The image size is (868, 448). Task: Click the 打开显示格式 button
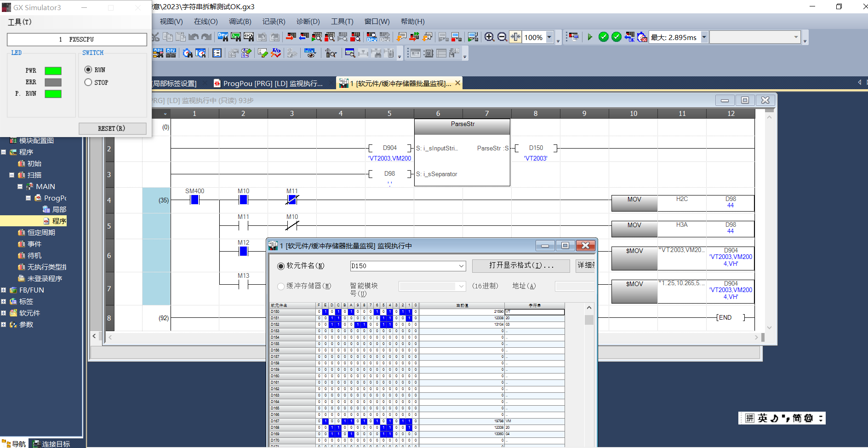click(521, 265)
